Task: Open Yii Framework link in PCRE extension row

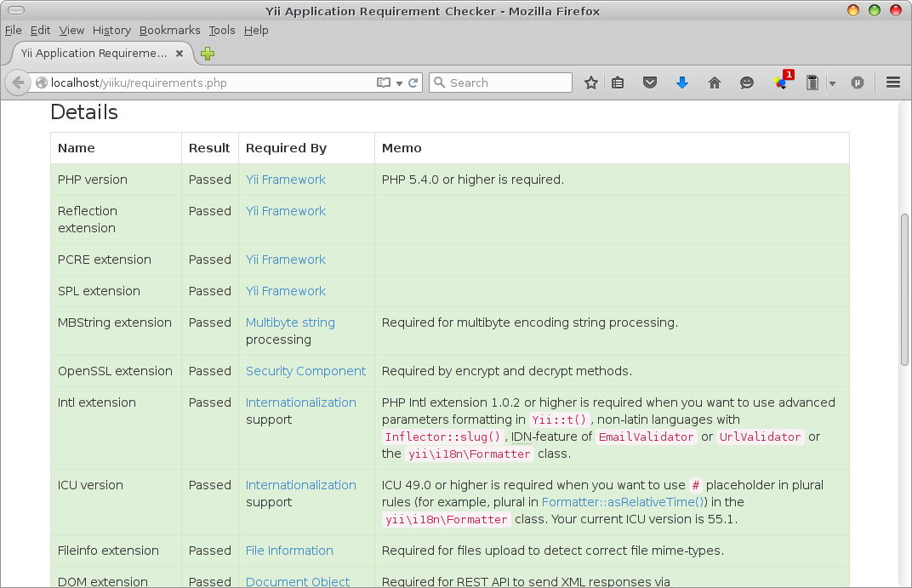Action: (286, 260)
